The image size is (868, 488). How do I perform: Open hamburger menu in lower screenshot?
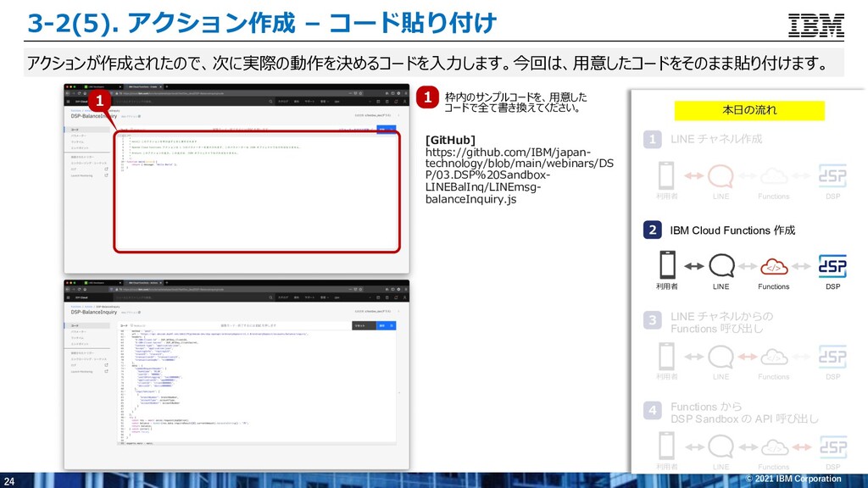[x=68, y=297]
